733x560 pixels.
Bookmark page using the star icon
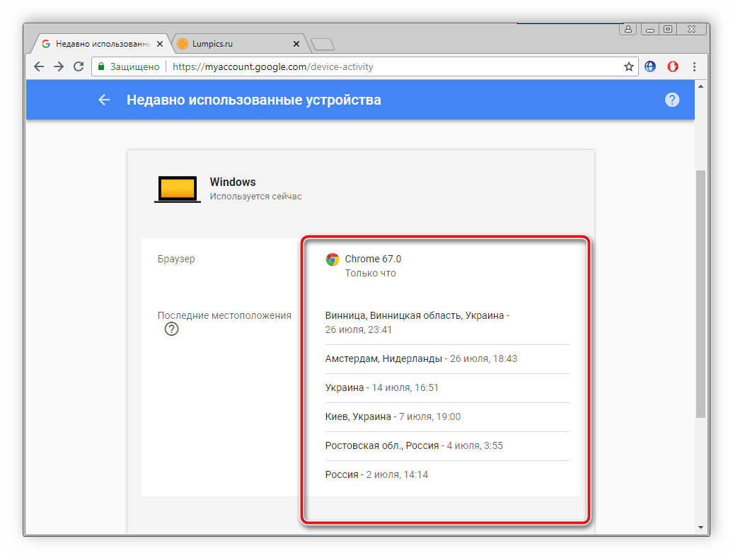tap(628, 66)
